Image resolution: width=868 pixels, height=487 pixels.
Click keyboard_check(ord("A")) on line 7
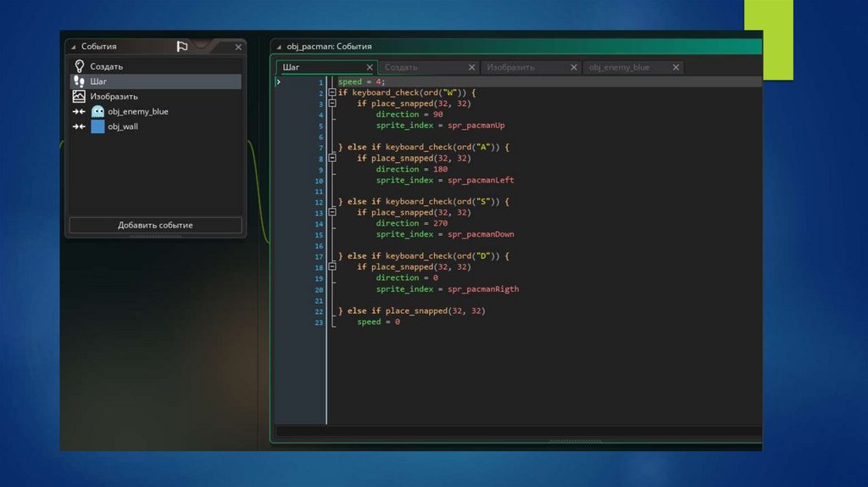pos(443,147)
